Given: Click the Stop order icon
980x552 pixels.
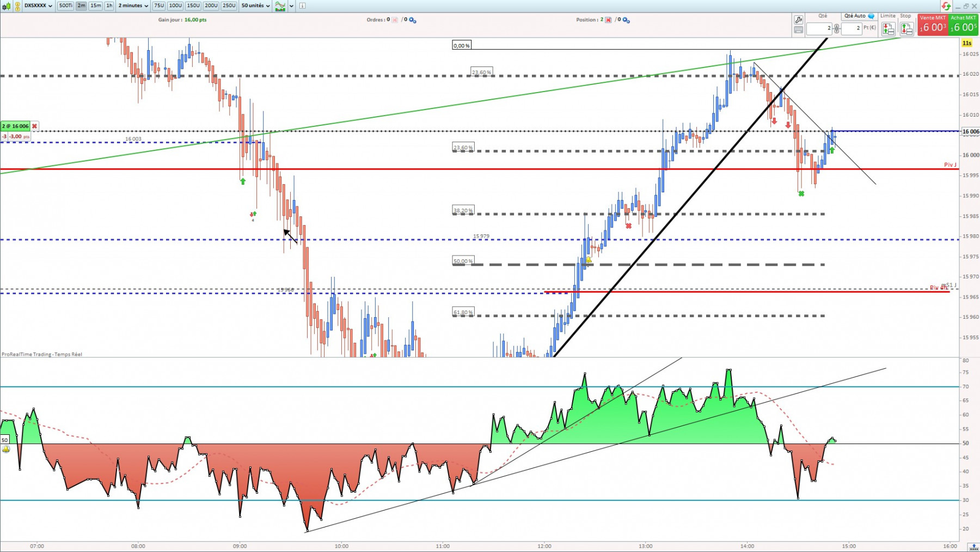Looking at the screenshot, I should [906, 28].
